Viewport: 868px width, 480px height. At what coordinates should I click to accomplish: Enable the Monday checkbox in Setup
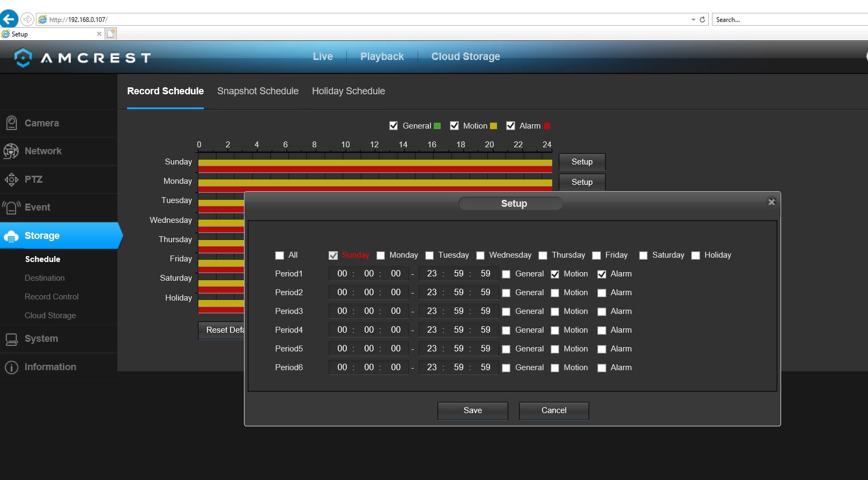coord(381,256)
